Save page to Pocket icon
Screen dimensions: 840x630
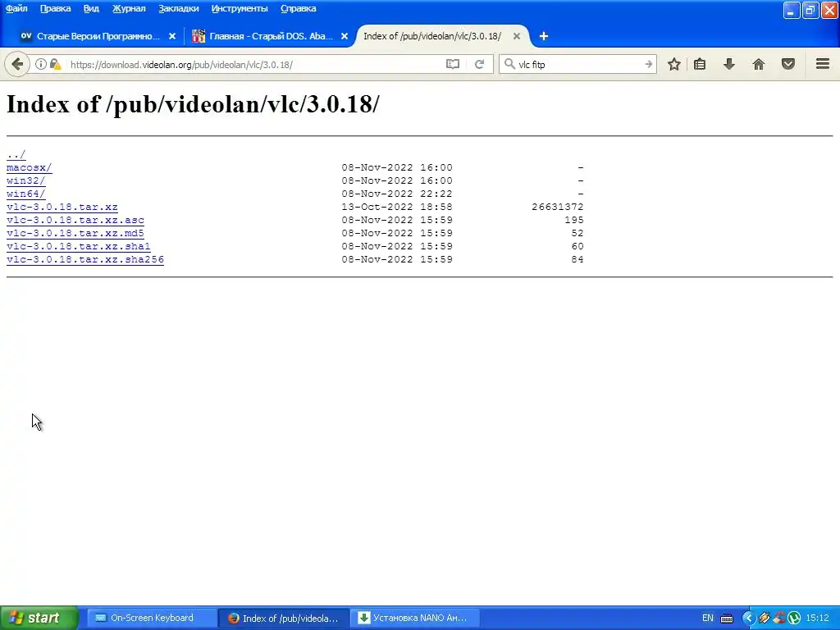click(788, 64)
